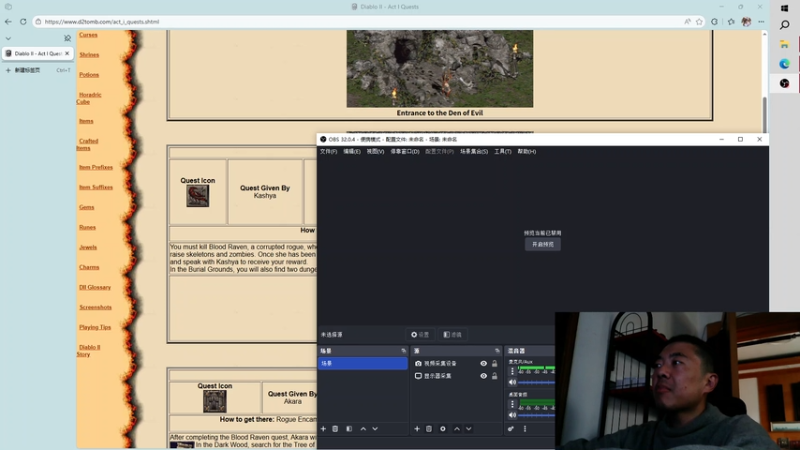This screenshot has height=450, width=800.
Task: Click the page vertical scrollbar thumb
Action: (x=764, y=115)
